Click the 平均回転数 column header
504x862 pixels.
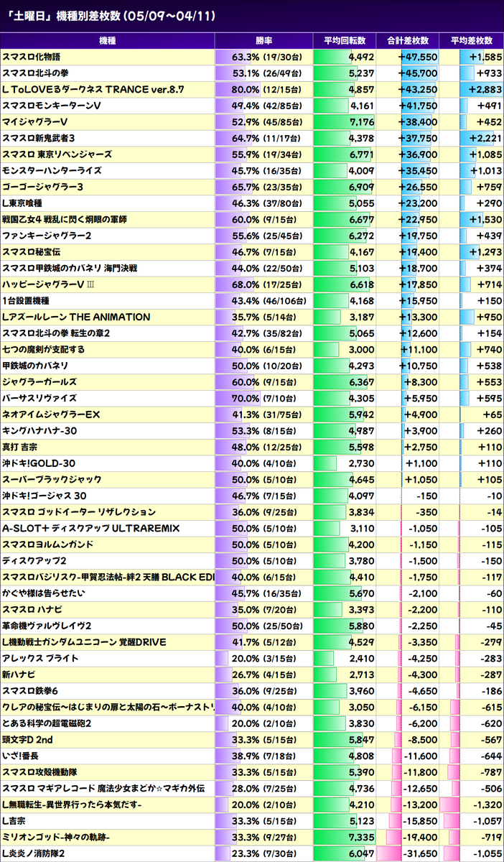tap(345, 41)
